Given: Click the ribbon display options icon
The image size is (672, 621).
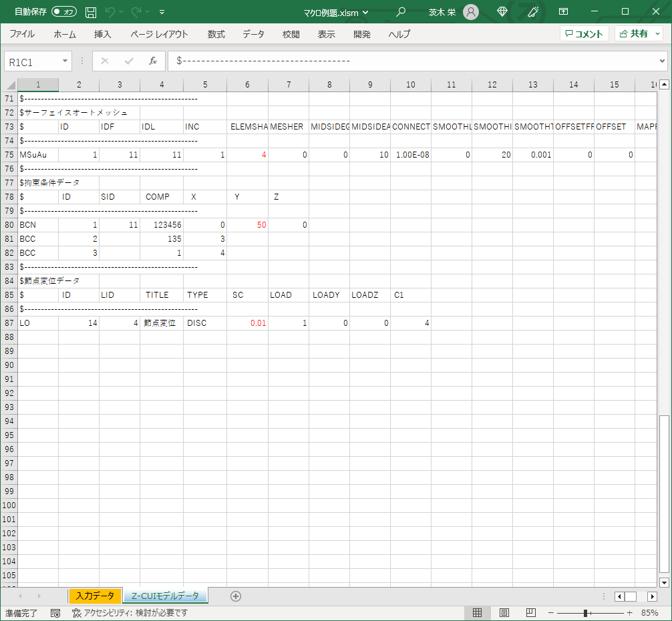Looking at the screenshot, I should pyautogui.click(x=563, y=12).
